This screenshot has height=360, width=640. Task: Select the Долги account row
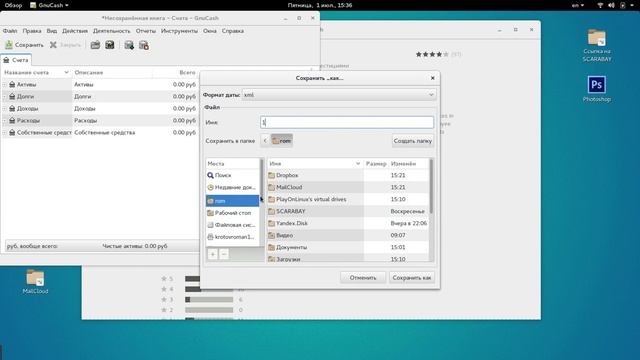click(100, 96)
